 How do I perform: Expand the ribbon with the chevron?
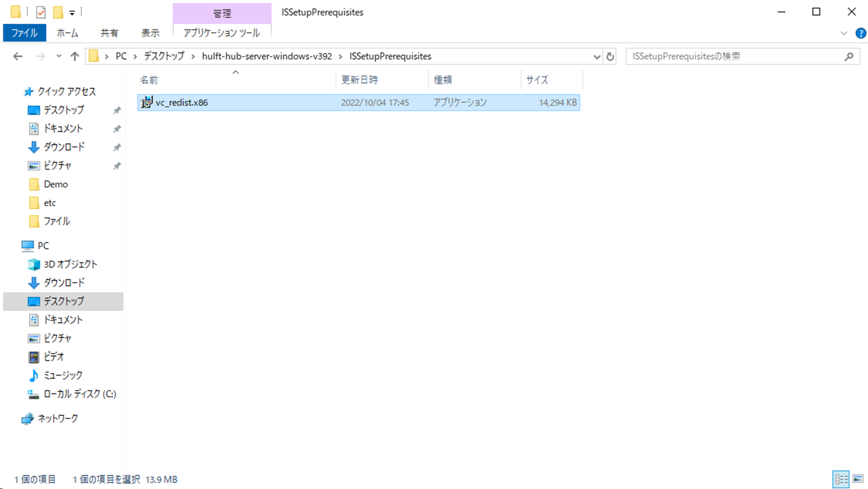(844, 33)
